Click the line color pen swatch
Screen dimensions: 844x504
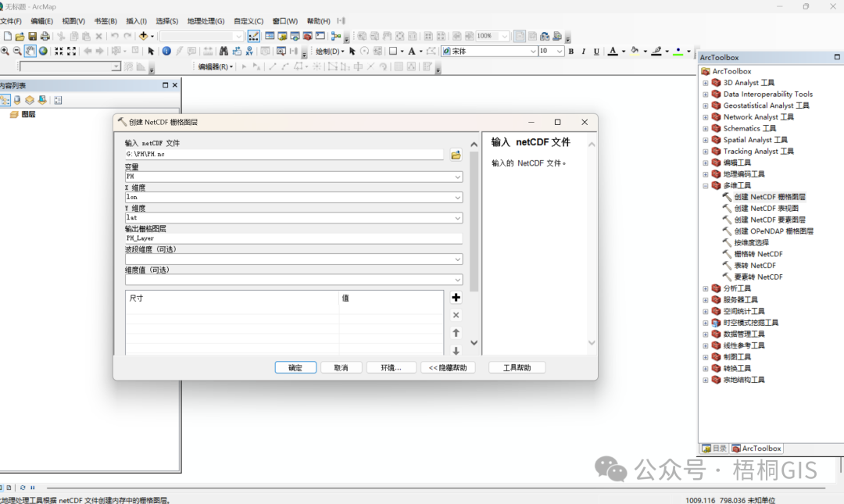pyautogui.click(x=656, y=51)
